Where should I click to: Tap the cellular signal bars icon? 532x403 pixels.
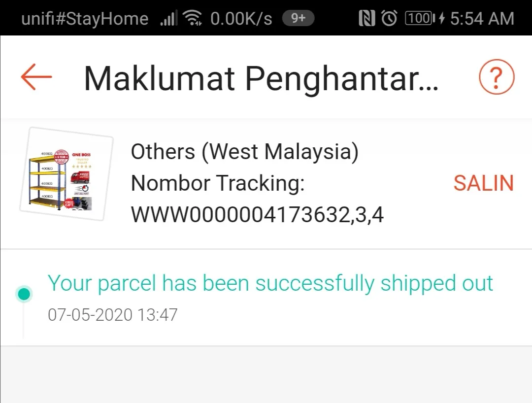168,18
